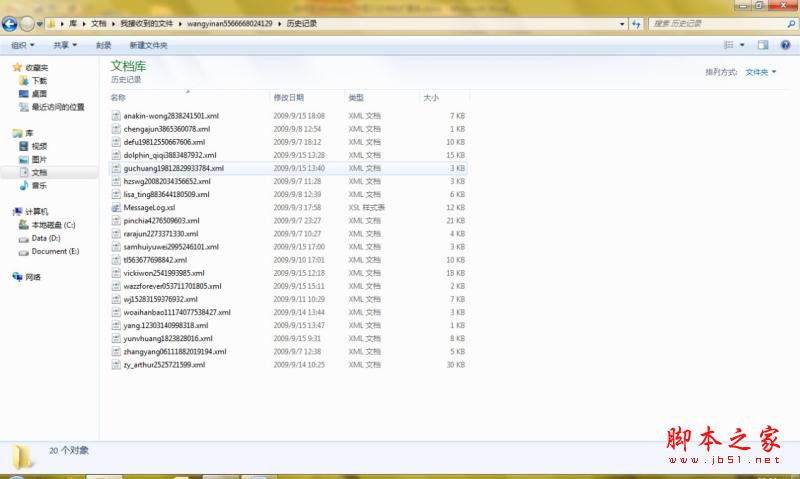The image size is (800, 479).
Task: Open the recent pages dropdown arrow beside Forward
Action: tap(39, 24)
